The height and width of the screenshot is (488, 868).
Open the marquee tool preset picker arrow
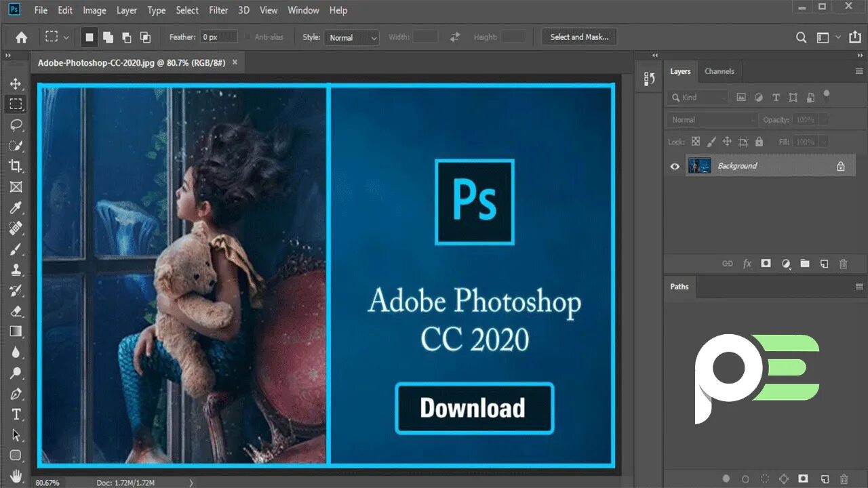pos(66,37)
